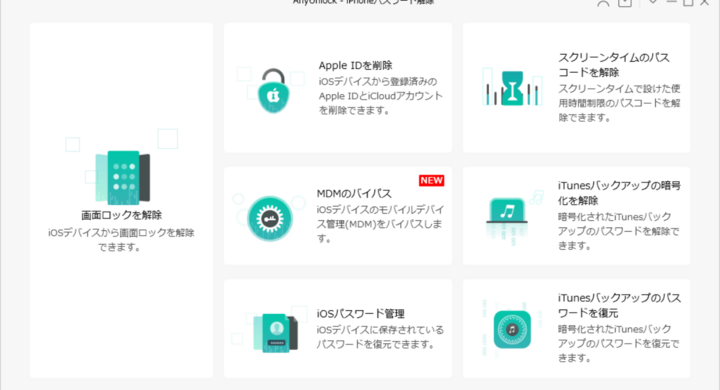This screenshot has width=720, height=390.
Task: Select iTunesバックアップの暗号化を解除 title
Action: (x=619, y=193)
